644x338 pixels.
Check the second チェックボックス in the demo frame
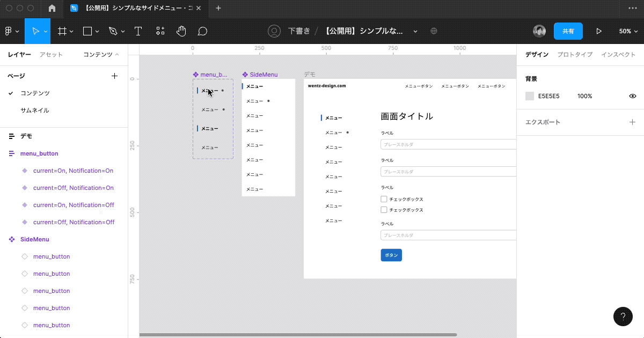click(x=384, y=209)
